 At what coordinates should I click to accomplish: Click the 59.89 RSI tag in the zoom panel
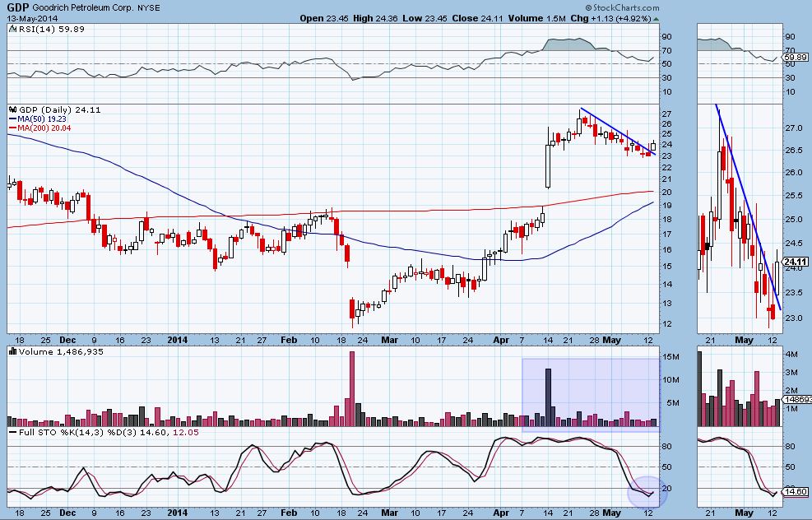[796, 57]
